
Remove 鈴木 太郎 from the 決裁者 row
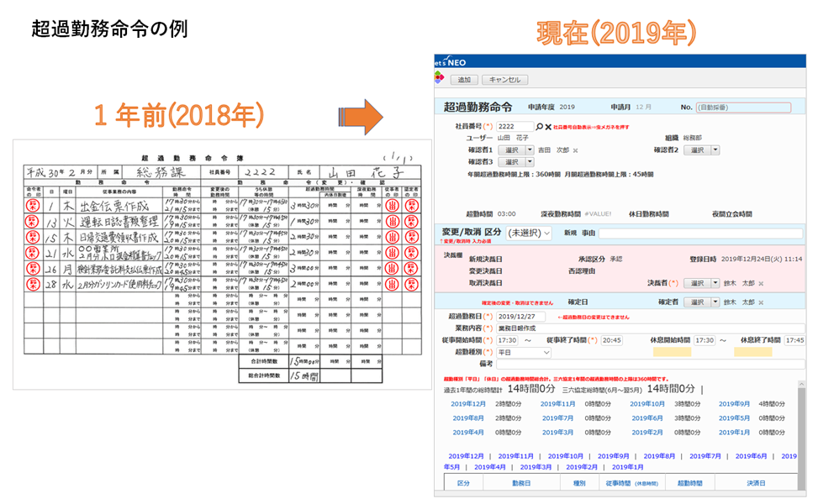[760, 283]
